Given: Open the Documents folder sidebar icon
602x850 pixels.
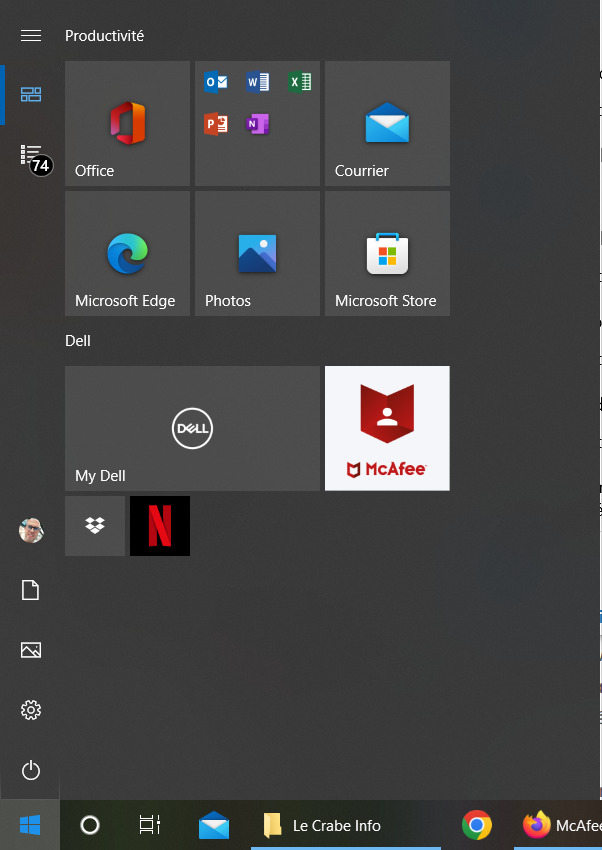Looking at the screenshot, I should coord(31,590).
